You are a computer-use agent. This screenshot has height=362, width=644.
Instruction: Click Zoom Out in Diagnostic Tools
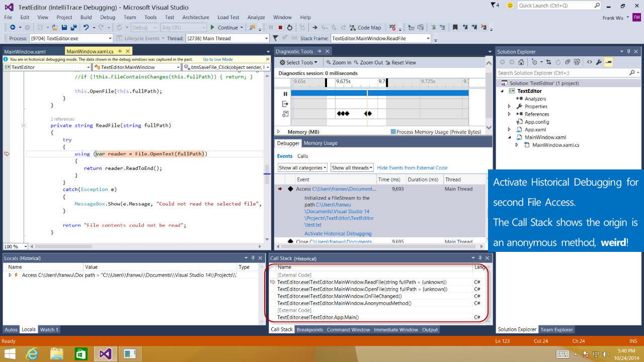pyautogui.click(x=368, y=62)
